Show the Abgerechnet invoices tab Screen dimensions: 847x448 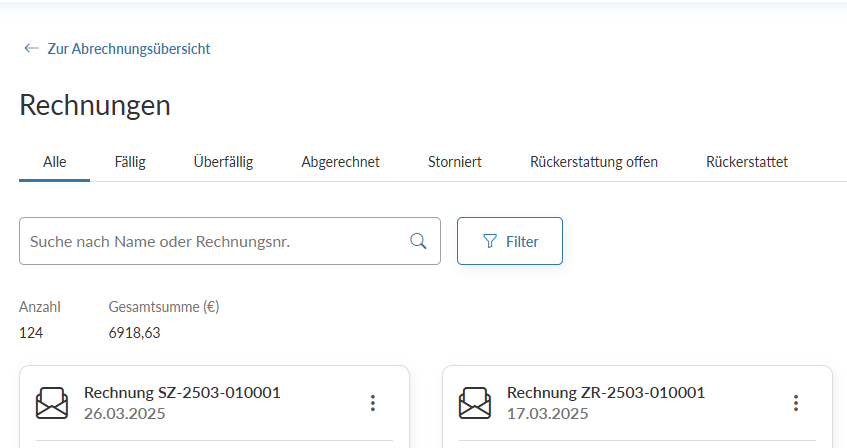(340, 162)
